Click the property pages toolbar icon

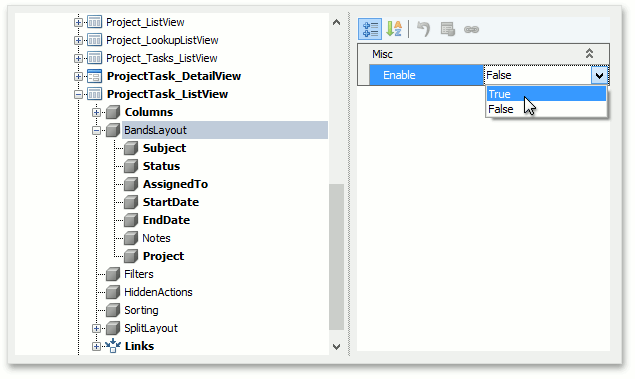click(x=447, y=29)
